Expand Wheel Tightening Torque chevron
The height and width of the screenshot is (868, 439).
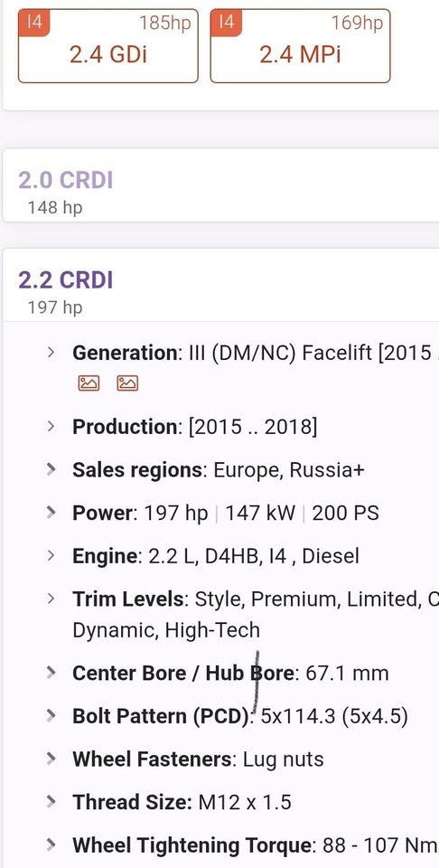51,844
